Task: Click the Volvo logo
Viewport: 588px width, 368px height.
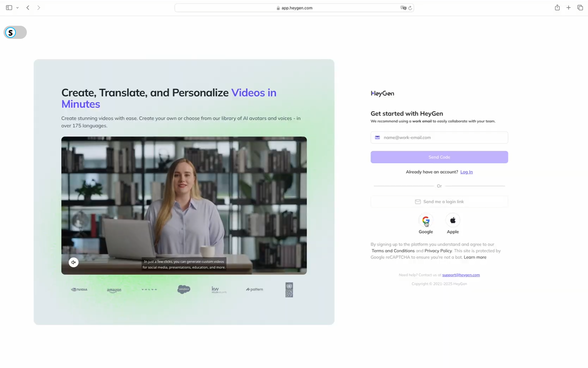Action: 149,289
